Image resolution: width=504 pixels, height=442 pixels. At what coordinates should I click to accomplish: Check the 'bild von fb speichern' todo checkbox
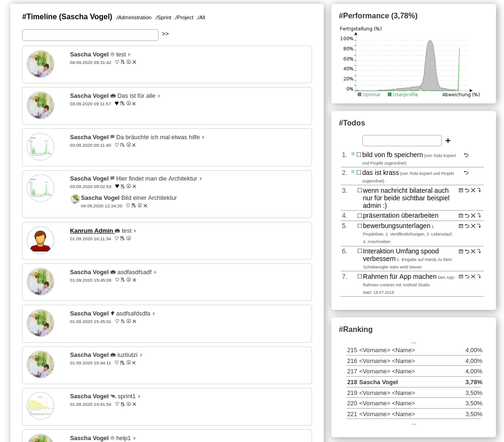coord(359,155)
